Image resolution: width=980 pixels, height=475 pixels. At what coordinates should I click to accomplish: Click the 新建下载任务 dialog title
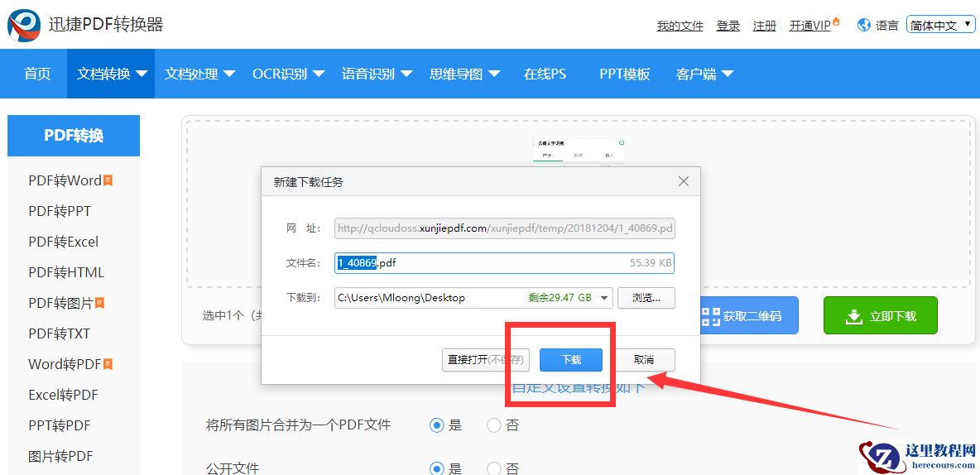tap(309, 183)
